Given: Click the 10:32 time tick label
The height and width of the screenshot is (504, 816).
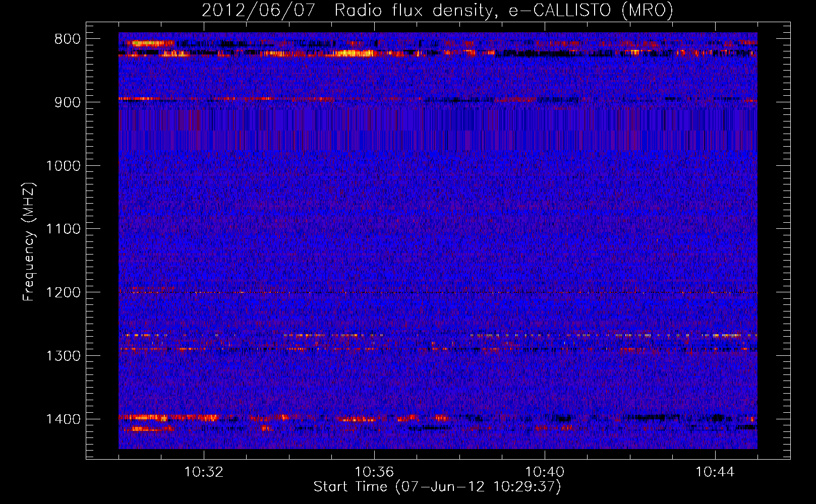Looking at the screenshot, I should click(204, 472).
